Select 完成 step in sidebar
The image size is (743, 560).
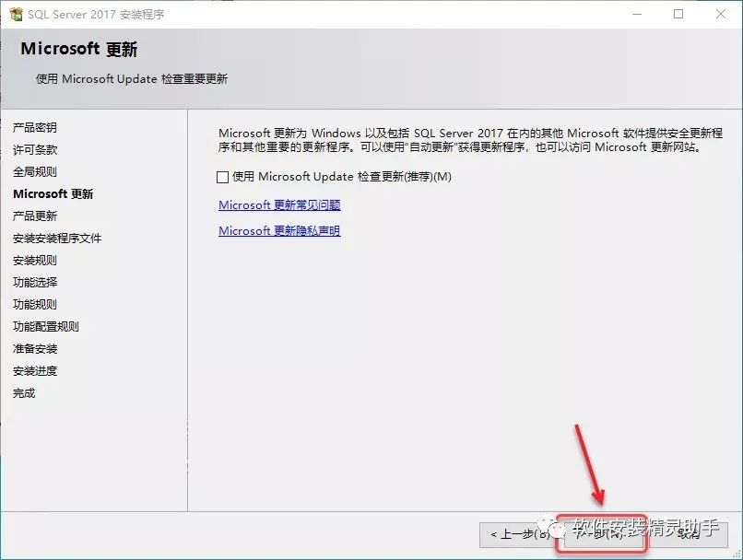point(24,393)
